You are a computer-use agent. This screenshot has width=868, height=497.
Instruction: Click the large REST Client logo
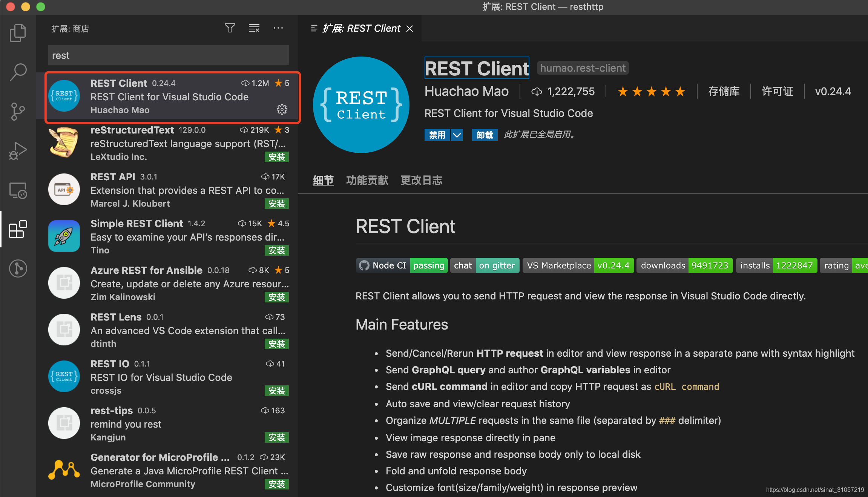tap(361, 105)
